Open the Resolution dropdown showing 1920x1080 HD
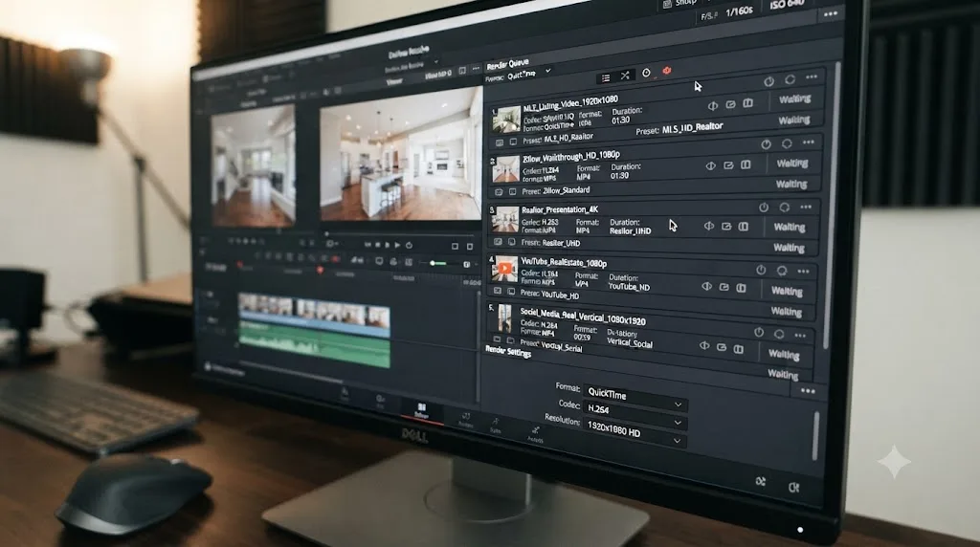 coord(634,433)
